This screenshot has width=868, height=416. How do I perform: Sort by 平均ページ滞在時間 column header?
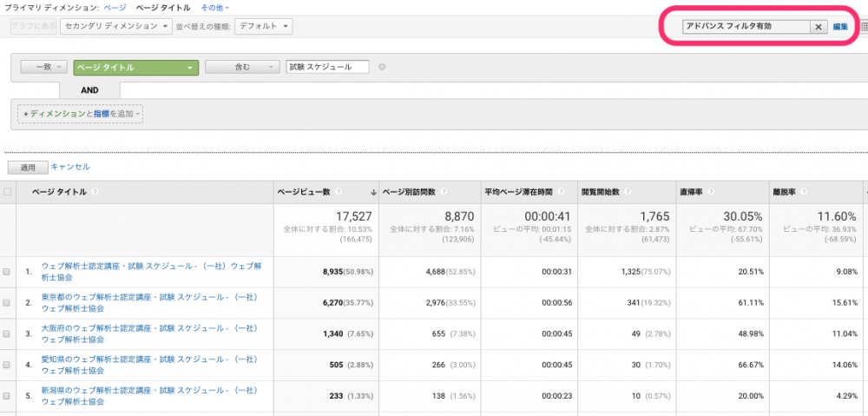tap(519, 192)
